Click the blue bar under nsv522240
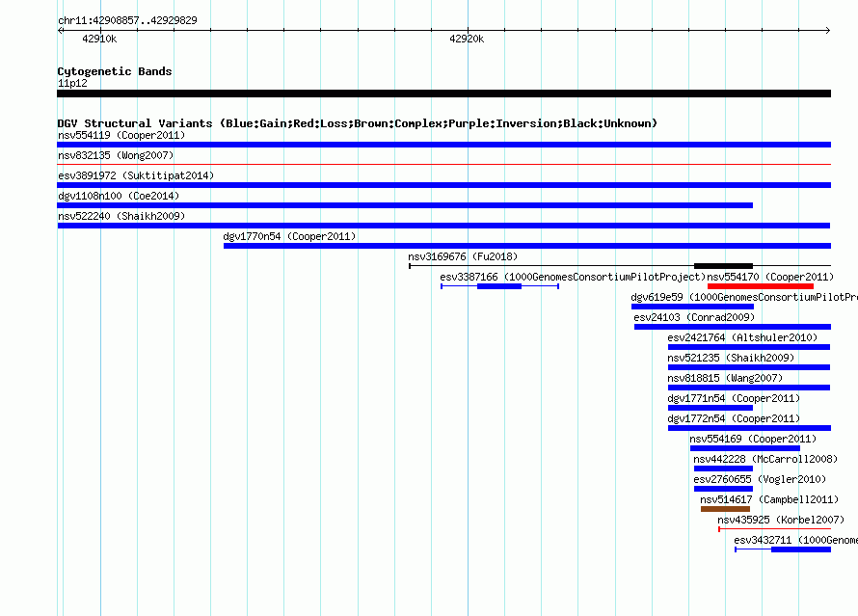 tap(443, 226)
